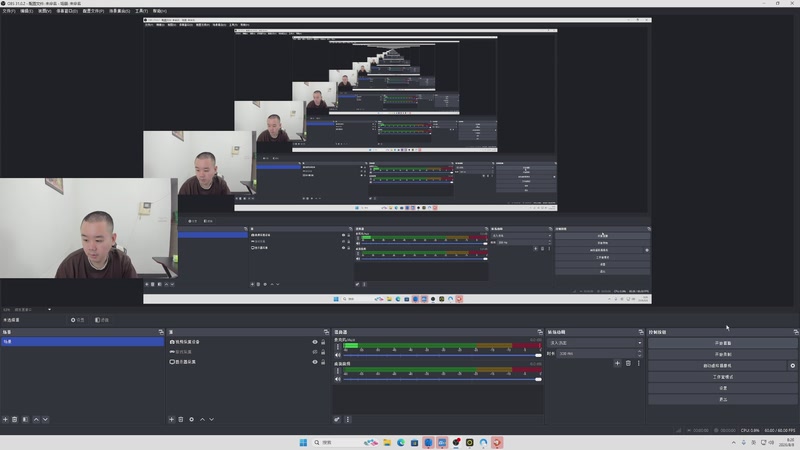Toggle lock on the game capture source
Image resolution: width=800 pixels, height=450 pixels.
(x=323, y=352)
